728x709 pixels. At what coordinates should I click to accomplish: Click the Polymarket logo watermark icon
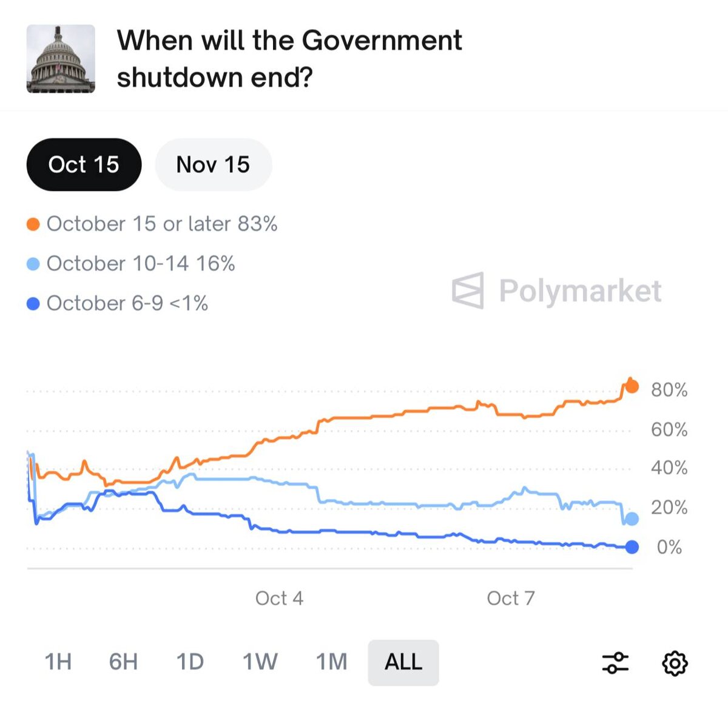click(468, 291)
